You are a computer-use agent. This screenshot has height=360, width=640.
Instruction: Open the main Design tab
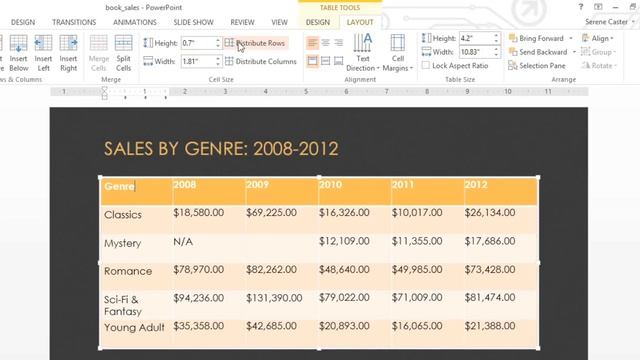(23, 22)
